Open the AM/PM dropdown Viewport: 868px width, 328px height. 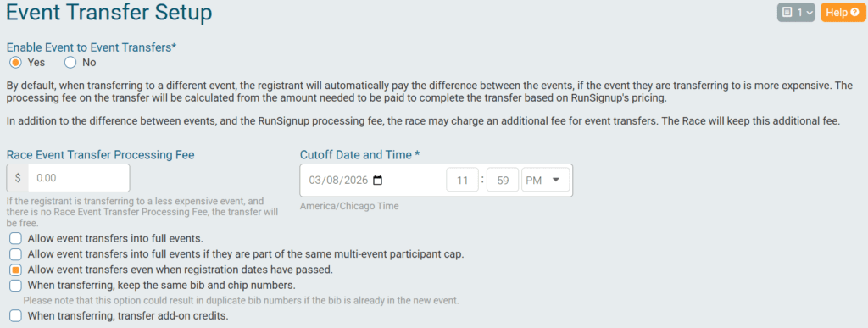(x=545, y=180)
